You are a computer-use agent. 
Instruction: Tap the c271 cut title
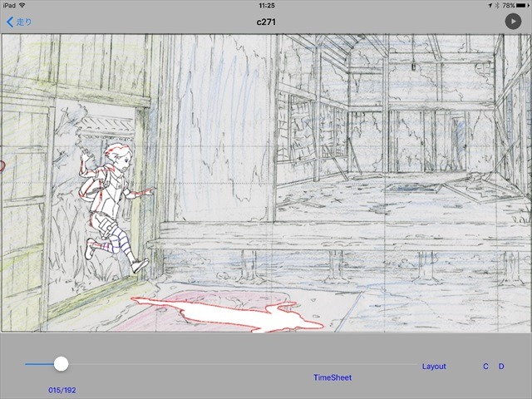point(266,22)
